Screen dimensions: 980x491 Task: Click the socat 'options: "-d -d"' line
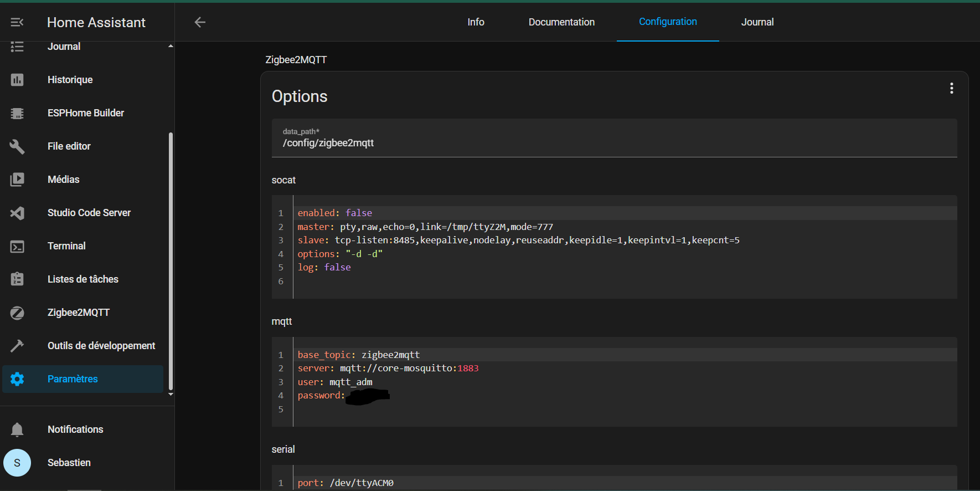tap(625, 254)
